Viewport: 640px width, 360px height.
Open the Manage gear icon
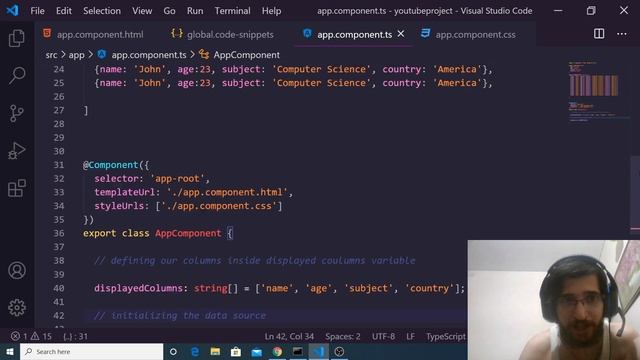(x=17, y=307)
